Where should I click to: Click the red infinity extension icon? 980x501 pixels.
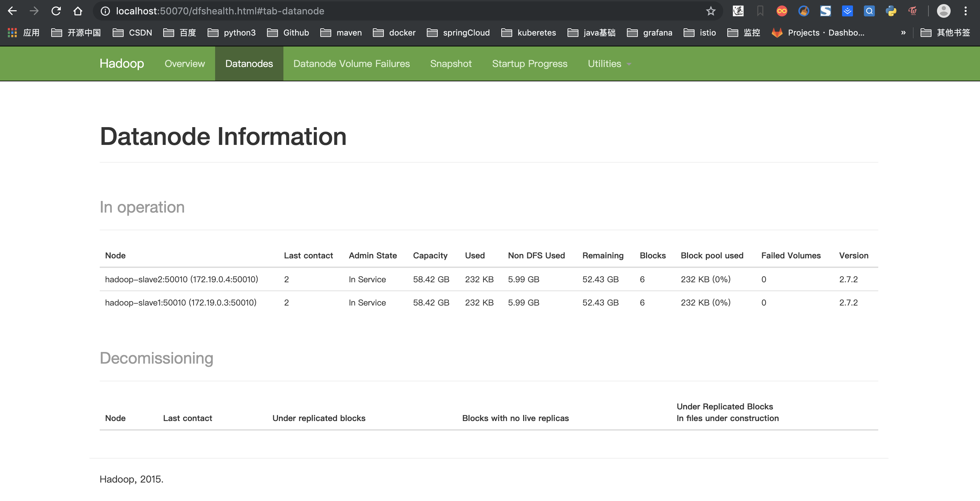tap(782, 11)
